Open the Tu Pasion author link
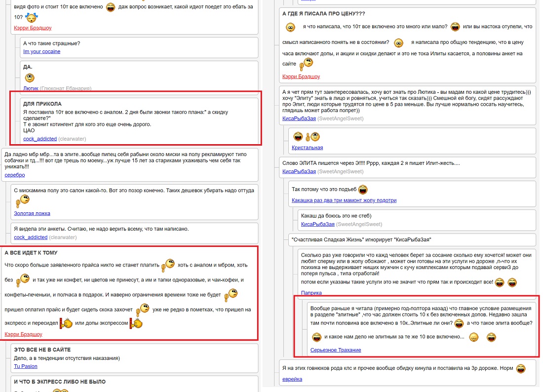This screenshot has height=392, width=543. coord(25,366)
